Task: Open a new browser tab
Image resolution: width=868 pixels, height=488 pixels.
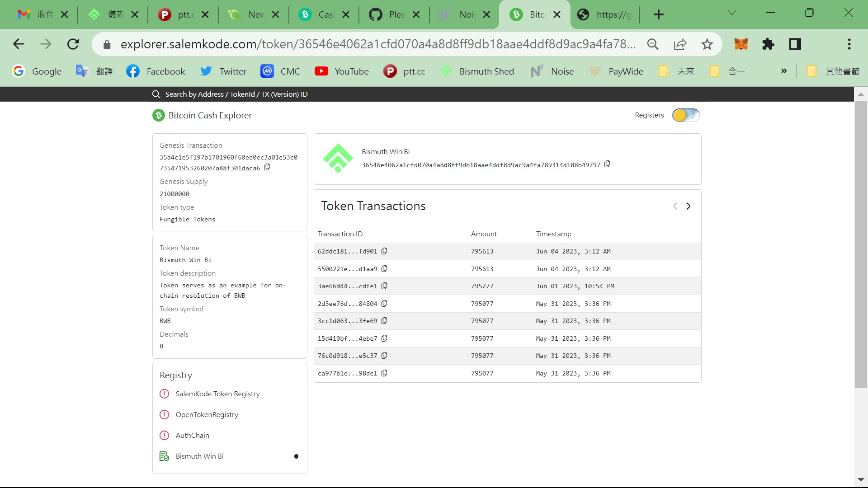Action: (658, 14)
